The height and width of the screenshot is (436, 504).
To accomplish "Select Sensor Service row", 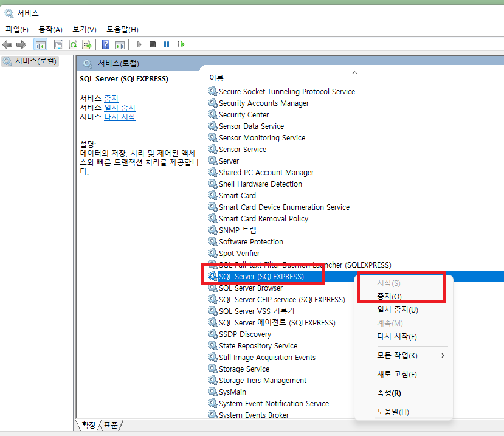I will tap(243, 150).
